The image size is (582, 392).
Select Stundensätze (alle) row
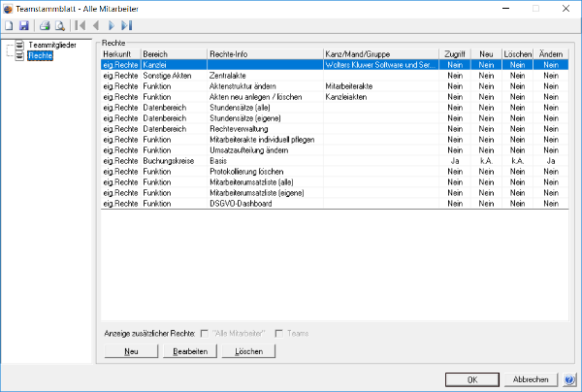pyautogui.click(x=335, y=108)
